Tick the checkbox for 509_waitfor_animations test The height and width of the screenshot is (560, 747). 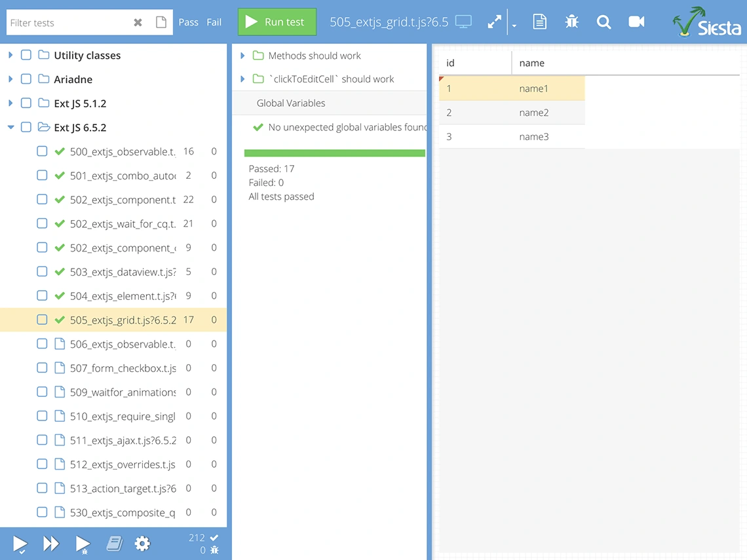(42, 392)
